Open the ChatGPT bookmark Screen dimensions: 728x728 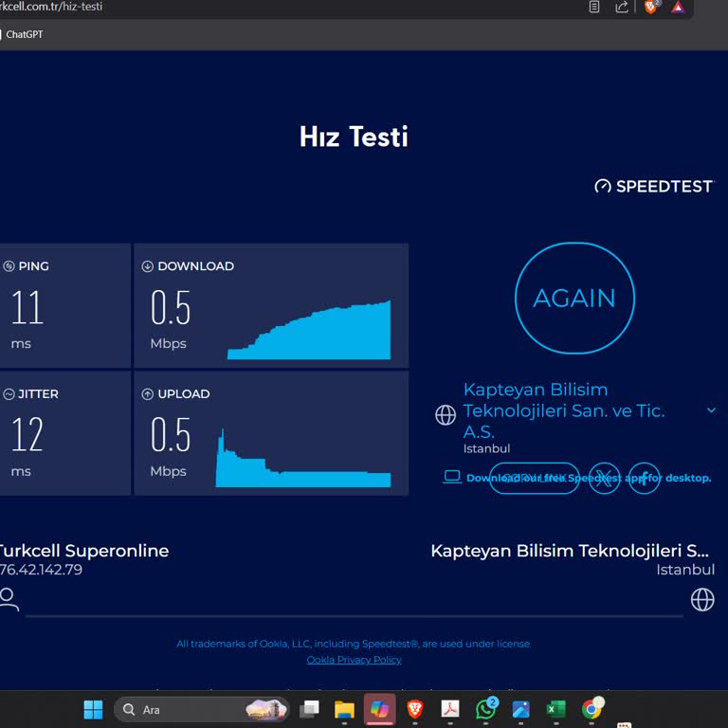click(x=22, y=34)
